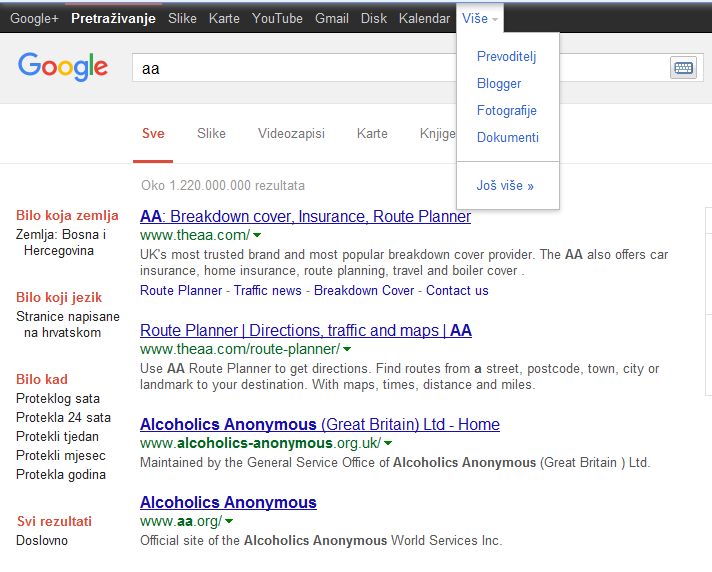The height and width of the screenshot is (572, 712).
Task: Expand arrow beside www.theaa.com/route-planner/
Action: pyautogui.click(x=347, y=349)
